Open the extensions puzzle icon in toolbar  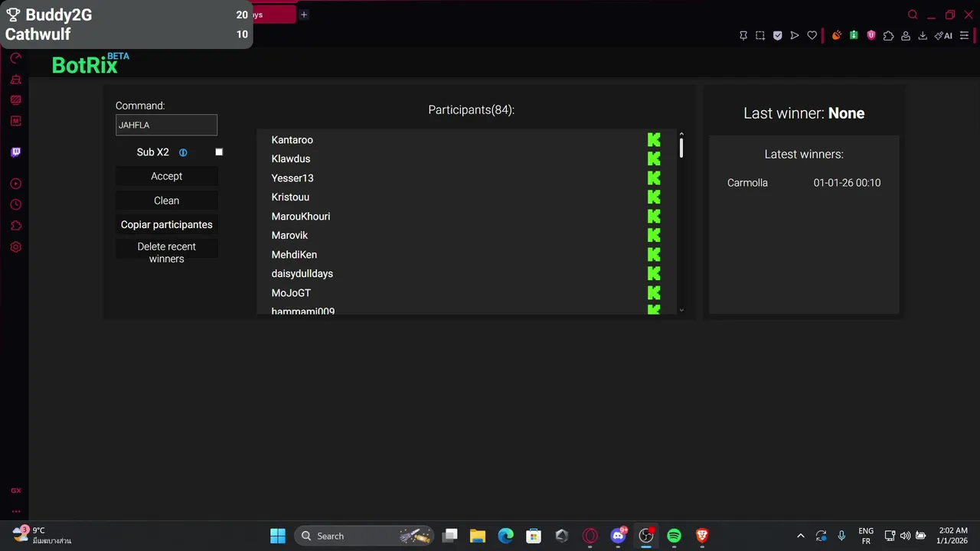(888, 35)
